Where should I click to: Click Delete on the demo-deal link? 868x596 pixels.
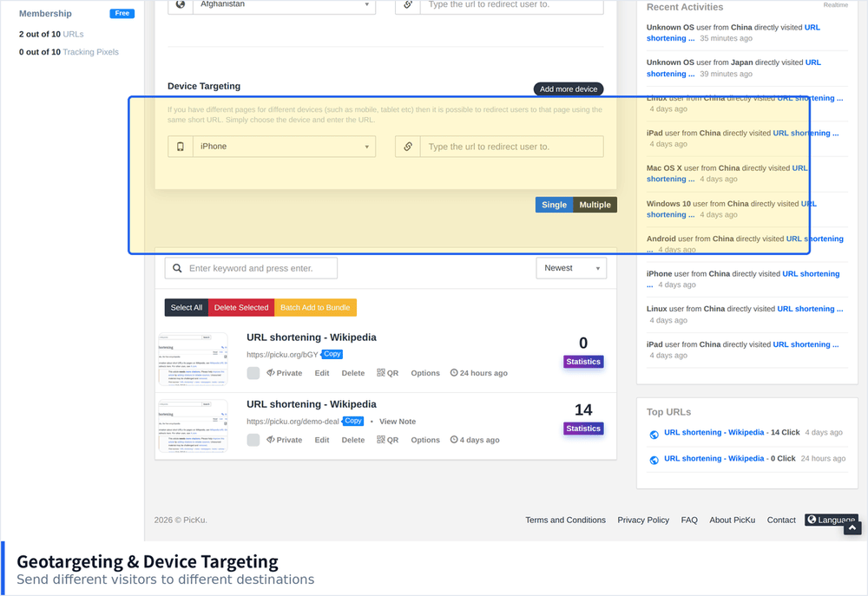[x=353, y=440]
